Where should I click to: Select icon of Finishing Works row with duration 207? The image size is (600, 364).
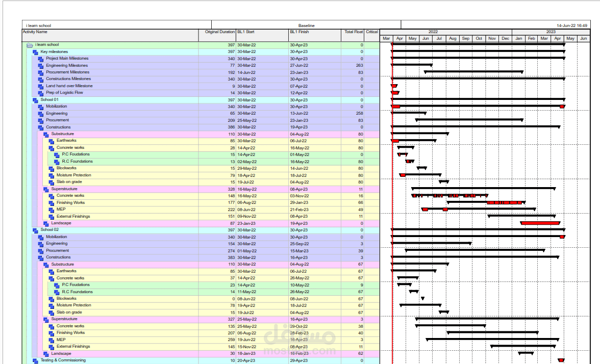click(x=51, y=333)
